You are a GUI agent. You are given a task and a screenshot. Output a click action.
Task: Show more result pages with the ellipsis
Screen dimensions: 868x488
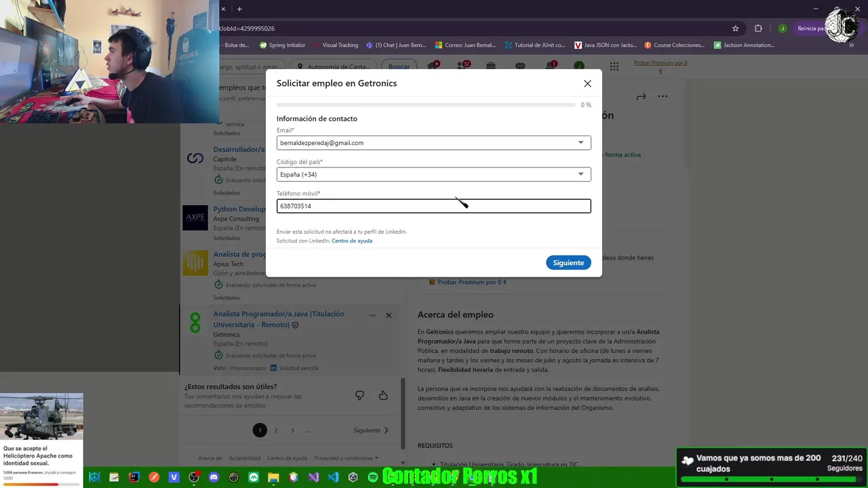(309, 430)
